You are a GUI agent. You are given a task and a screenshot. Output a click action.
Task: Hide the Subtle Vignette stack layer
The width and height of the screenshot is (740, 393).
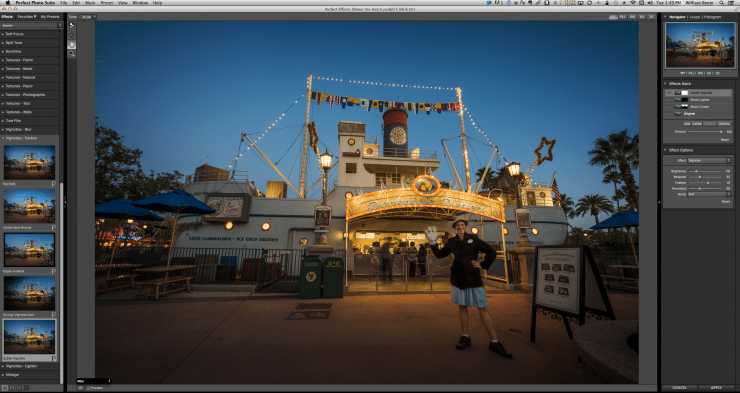[x=669, y=93]
